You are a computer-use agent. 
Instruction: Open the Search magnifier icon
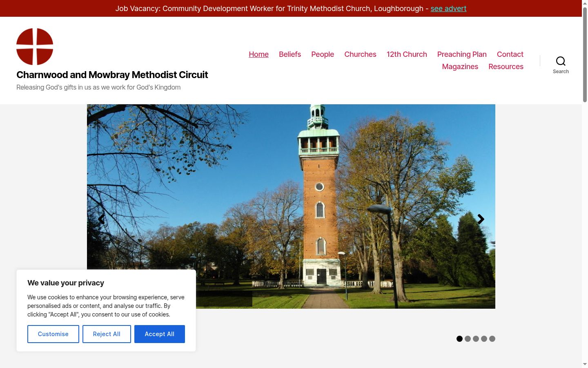[561, 61]
